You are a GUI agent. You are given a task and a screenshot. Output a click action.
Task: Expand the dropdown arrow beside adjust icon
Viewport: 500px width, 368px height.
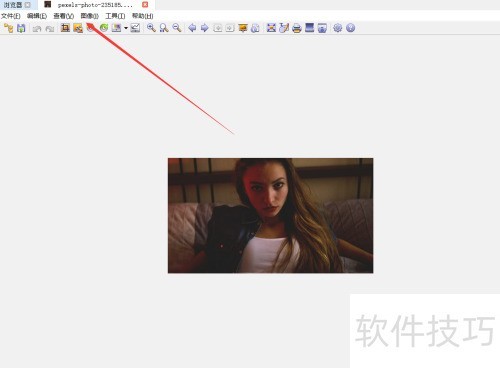[x=126, y=28]
